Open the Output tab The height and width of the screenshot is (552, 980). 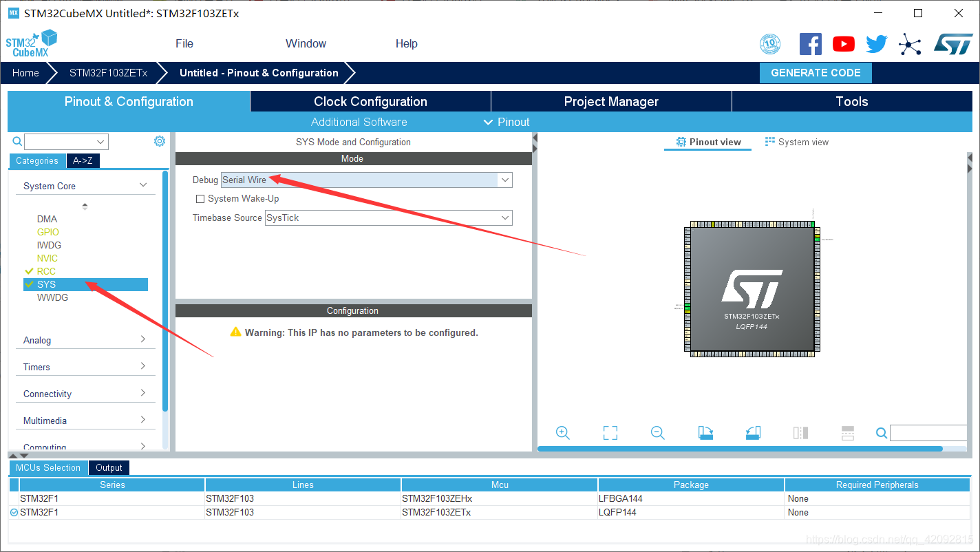click(109, 467)
